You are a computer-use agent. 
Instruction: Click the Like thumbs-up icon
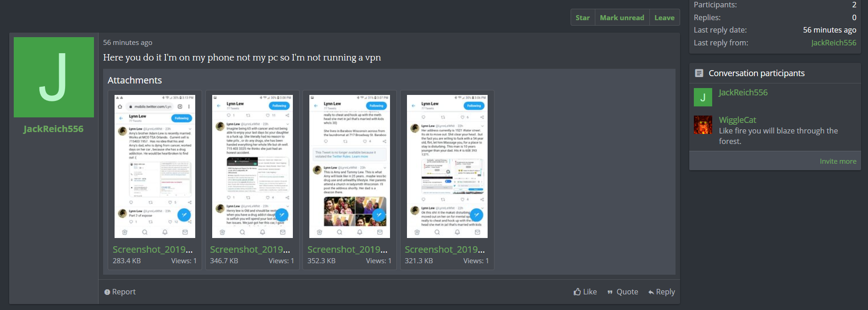(577, 292)
